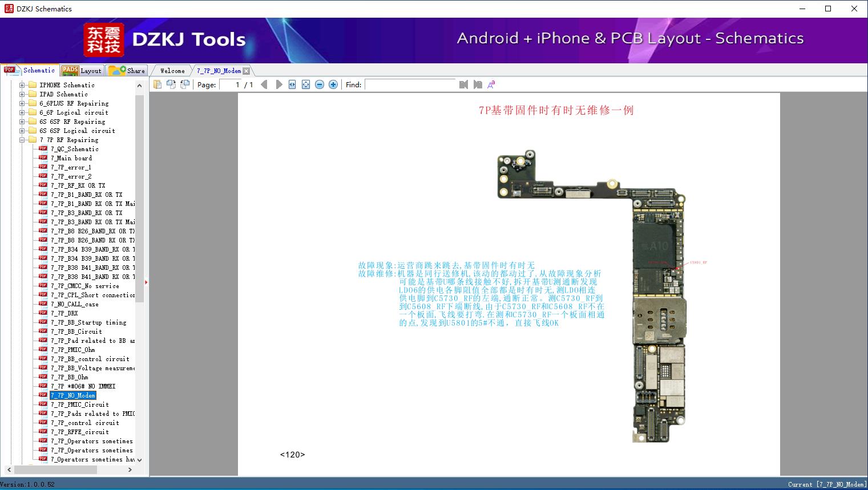This screenshot has height=490, width=868.
Task: Click the copy document toolbar icon
Action: click(x=157, y=84)
